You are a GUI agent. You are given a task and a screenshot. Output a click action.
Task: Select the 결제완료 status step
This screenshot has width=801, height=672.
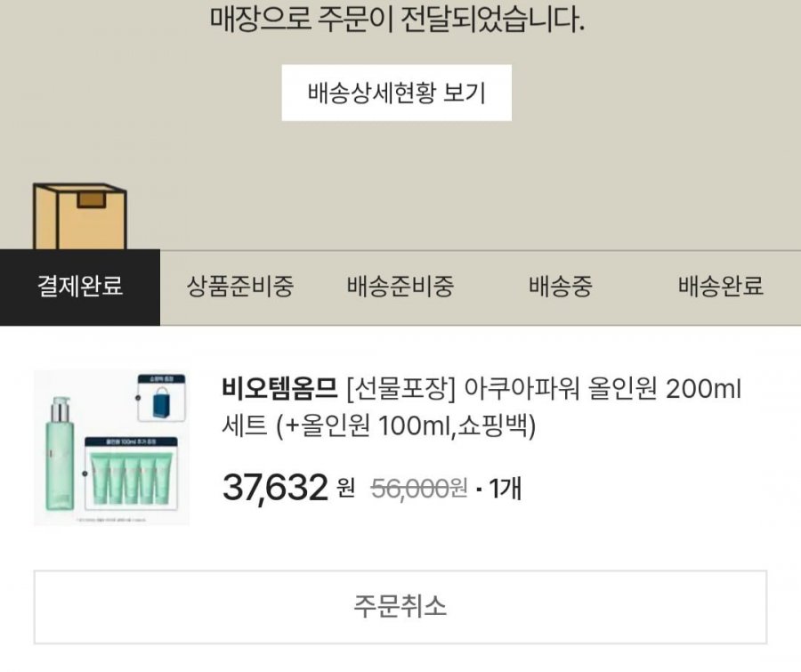(80, 287)
